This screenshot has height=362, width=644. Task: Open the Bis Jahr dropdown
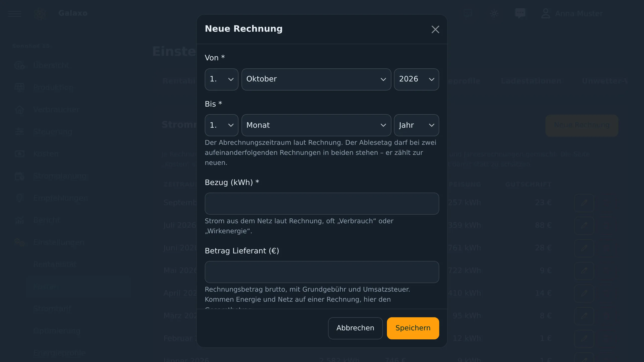(x=416, y=125)
